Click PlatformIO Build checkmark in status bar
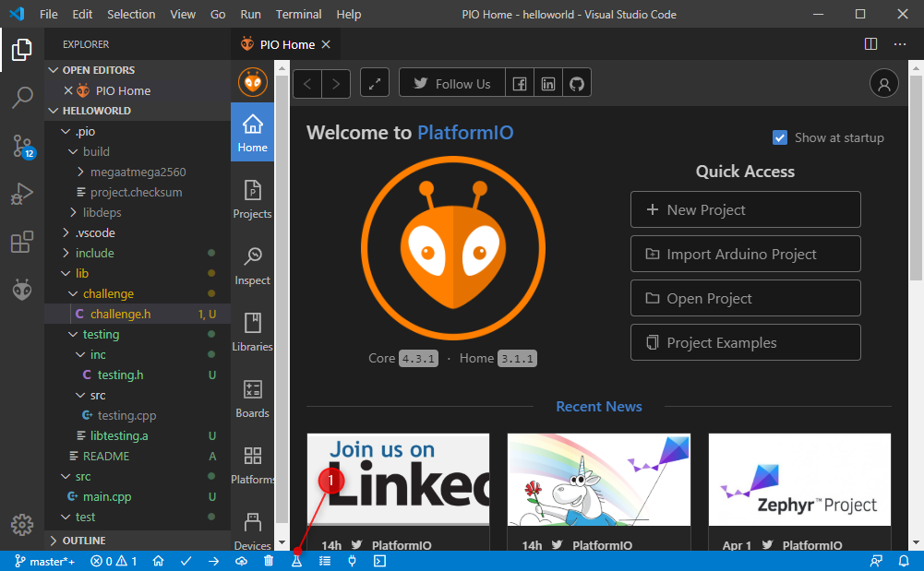Viewport: 924px width, 571px height. pos(186,561)
